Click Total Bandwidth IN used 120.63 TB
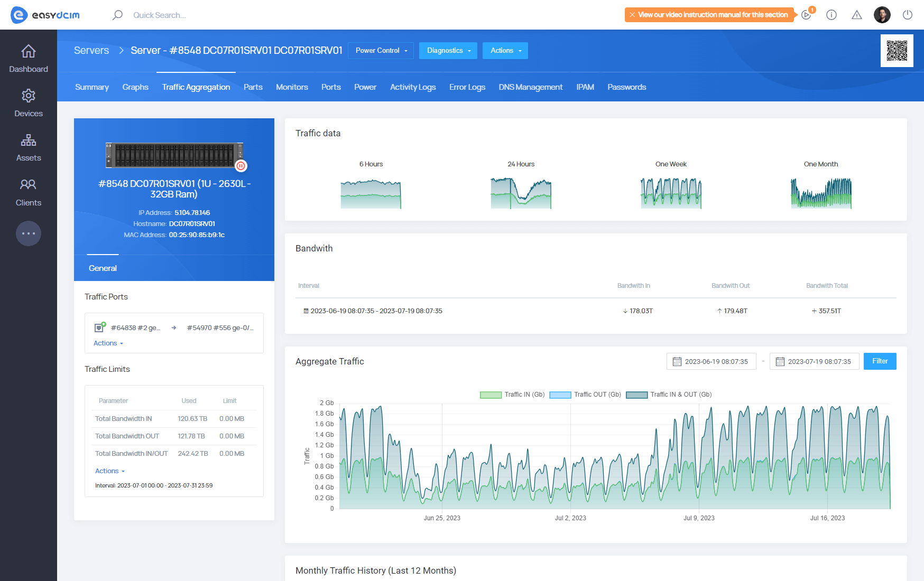The image size is (924, 581). pos(192,419)
